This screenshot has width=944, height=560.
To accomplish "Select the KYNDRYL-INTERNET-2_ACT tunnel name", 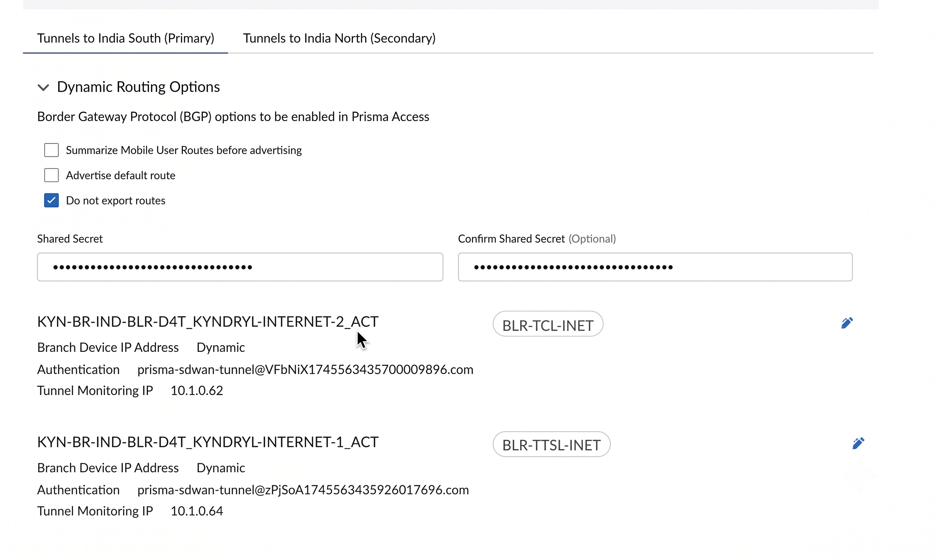I will pos(208,321).
